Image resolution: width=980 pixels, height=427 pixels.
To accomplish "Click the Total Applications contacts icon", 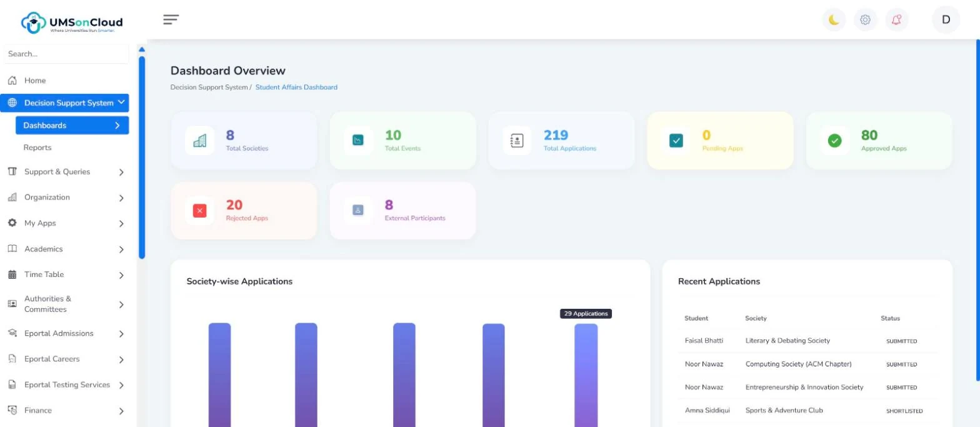I will click(x=517, y=141).
